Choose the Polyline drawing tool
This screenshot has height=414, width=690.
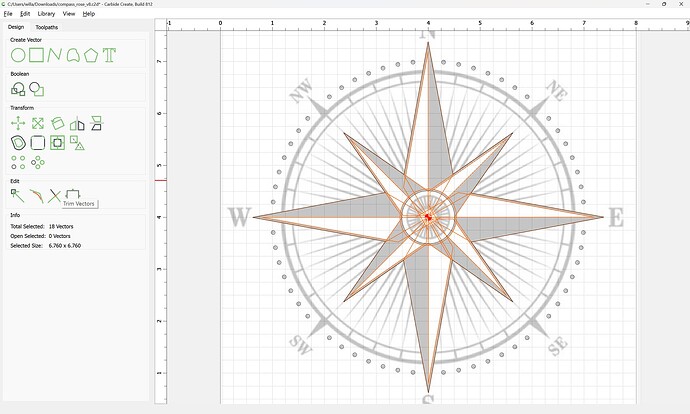pyautogui.click(x=55, y=55)
